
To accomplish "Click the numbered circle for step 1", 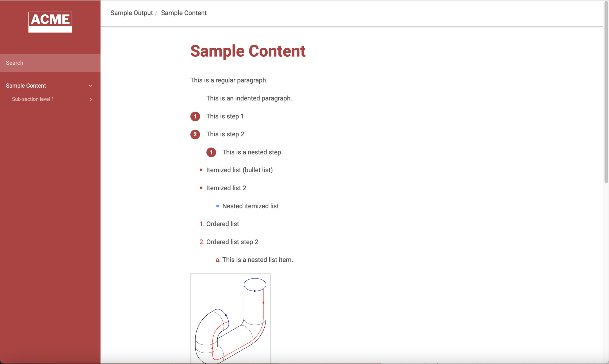I will pyautogui.click(x=195, y=117).
